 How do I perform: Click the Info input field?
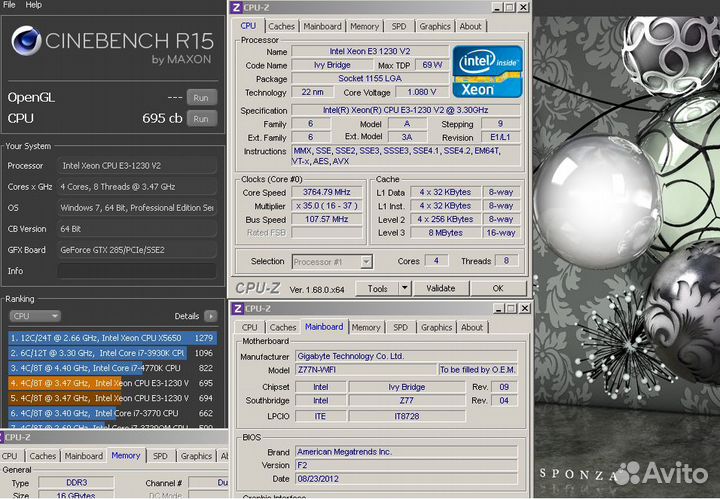(137, 271)
